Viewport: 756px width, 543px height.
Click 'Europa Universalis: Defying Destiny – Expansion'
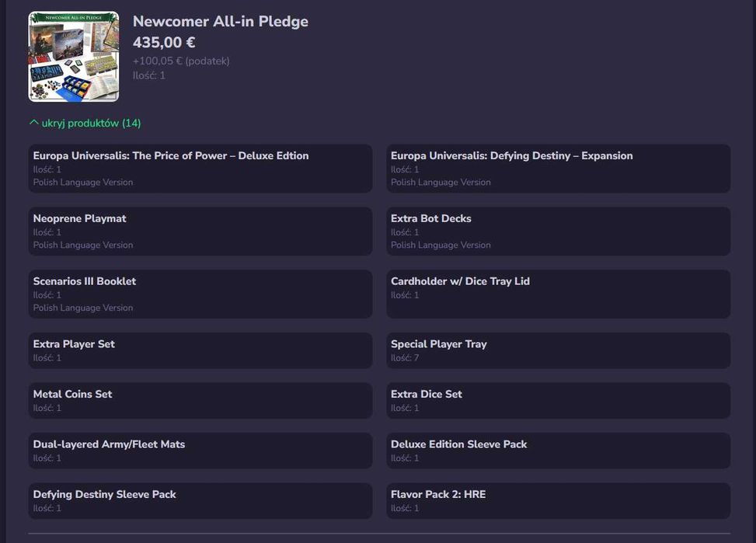[x=559, y=169]
